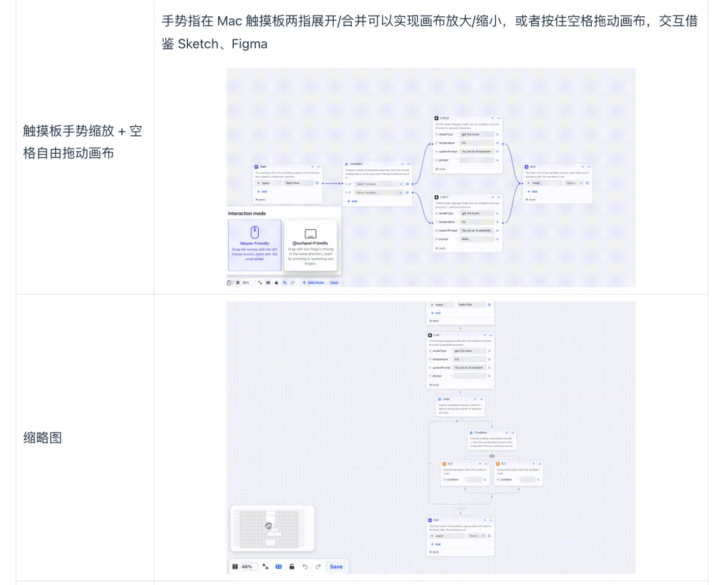Click the remove circle icon in End node
The height and width of the screenshot is (585, 728).
tap(587, 183)
